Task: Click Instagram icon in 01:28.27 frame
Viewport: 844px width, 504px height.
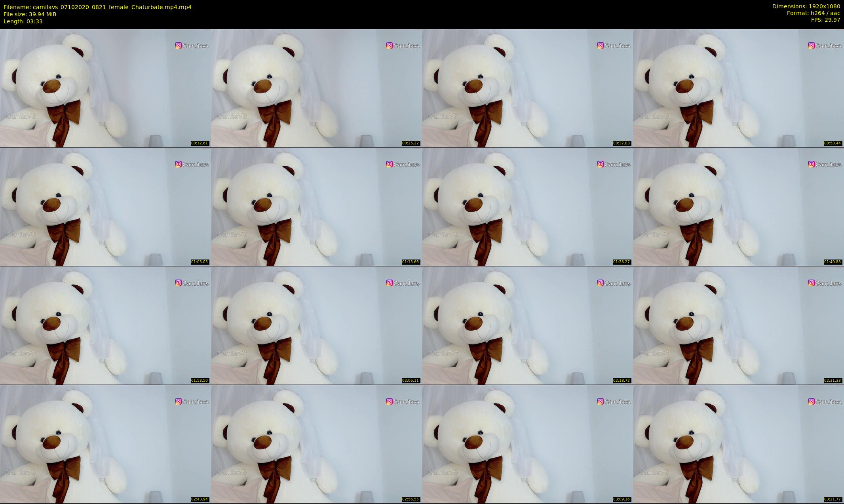Action: 600,164
